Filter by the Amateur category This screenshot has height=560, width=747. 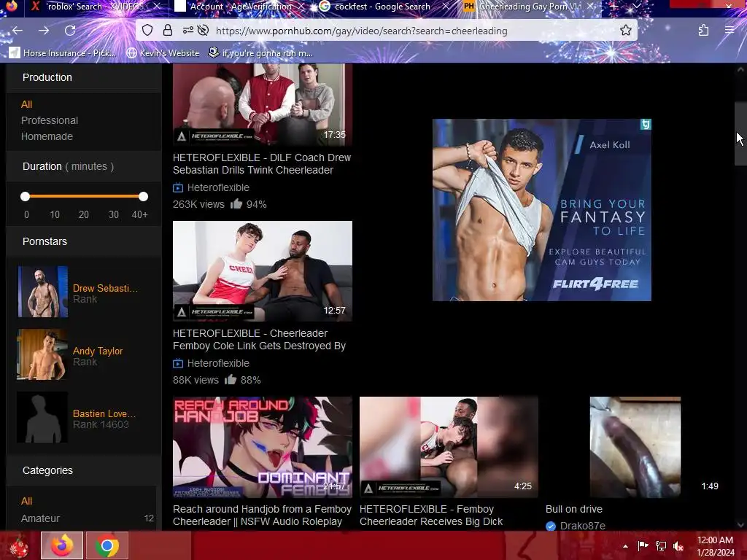click(x=41, y=518)
